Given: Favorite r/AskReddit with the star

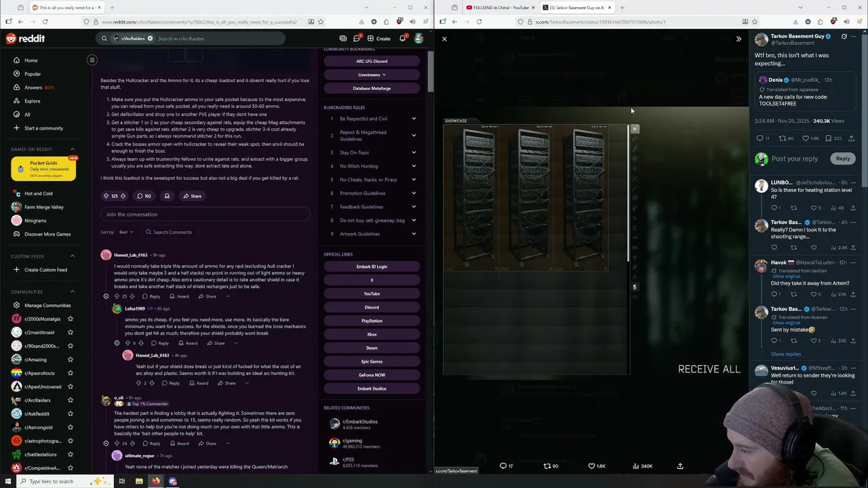Looking at the screenshot, I should 71,413.
